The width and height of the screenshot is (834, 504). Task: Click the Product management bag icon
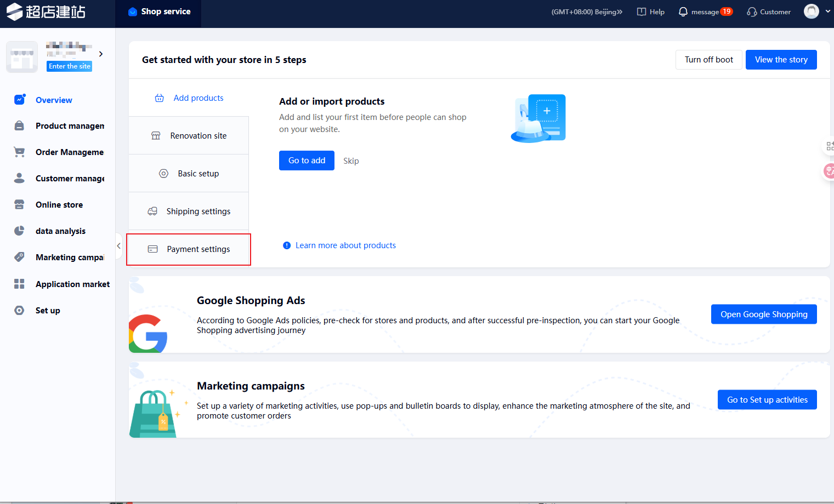click(19, 126)
